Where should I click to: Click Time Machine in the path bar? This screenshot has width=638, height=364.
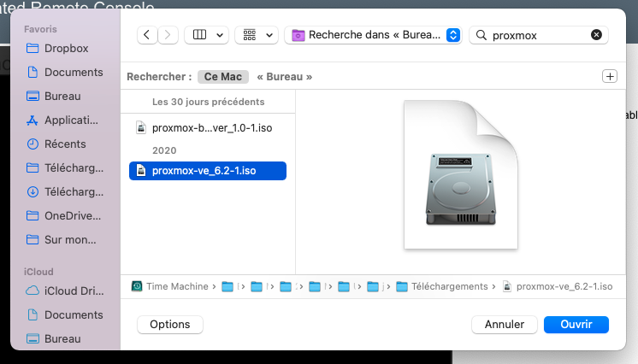[x=177, y=287]
